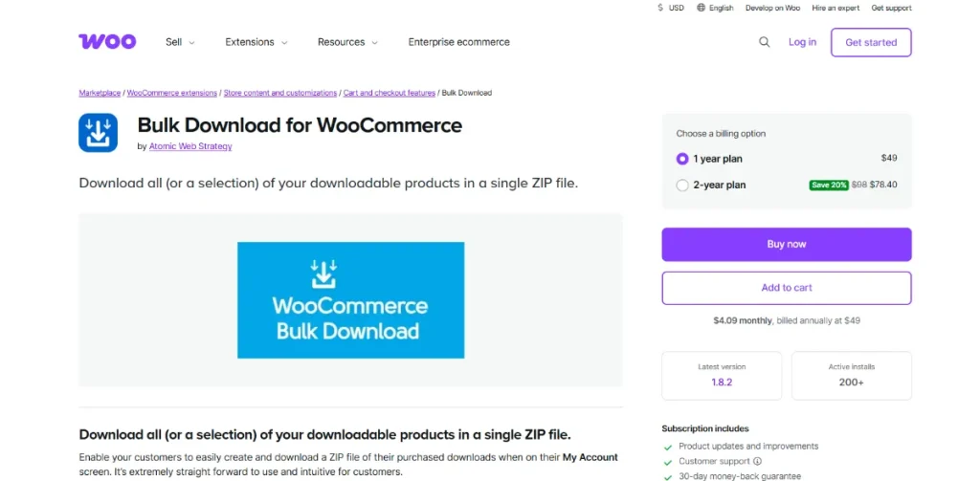Image resolution: width=980 pixels, height=481 pixels.
Task: Expand the Sell dropdown menu
Action: click(180, 42)
